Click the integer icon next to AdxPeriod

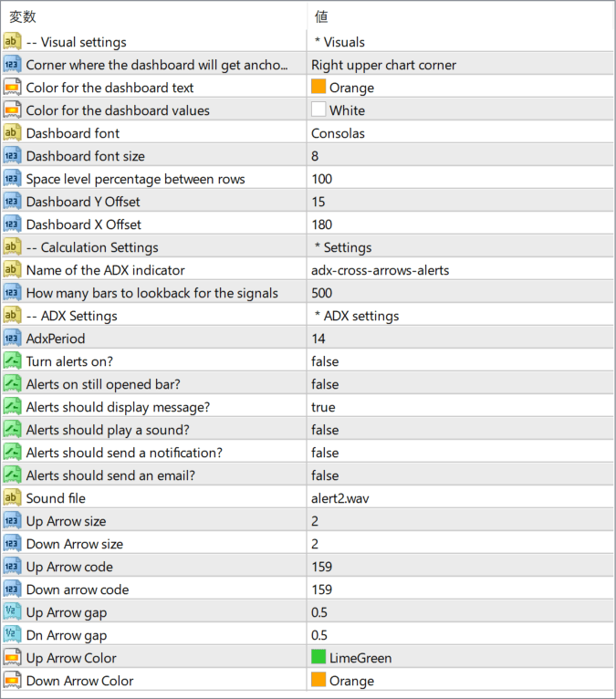point(12,339)
